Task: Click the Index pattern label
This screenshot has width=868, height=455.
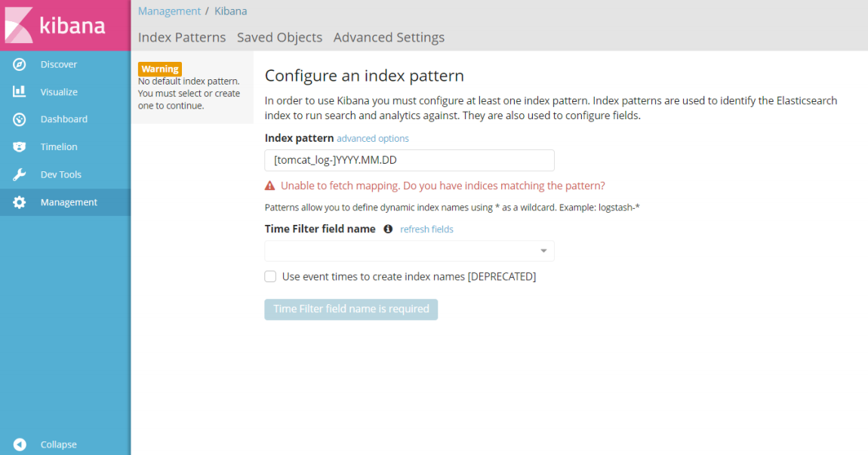Action: pos(299,138)
